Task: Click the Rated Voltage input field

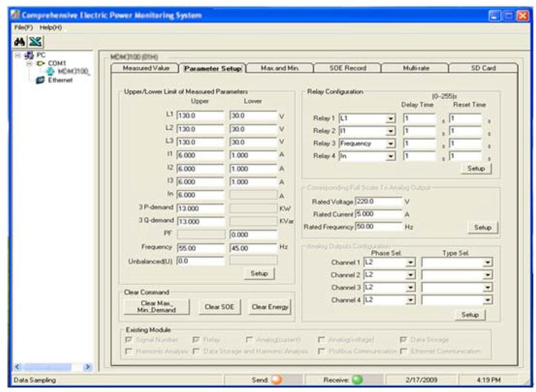Action: point(379,201)
